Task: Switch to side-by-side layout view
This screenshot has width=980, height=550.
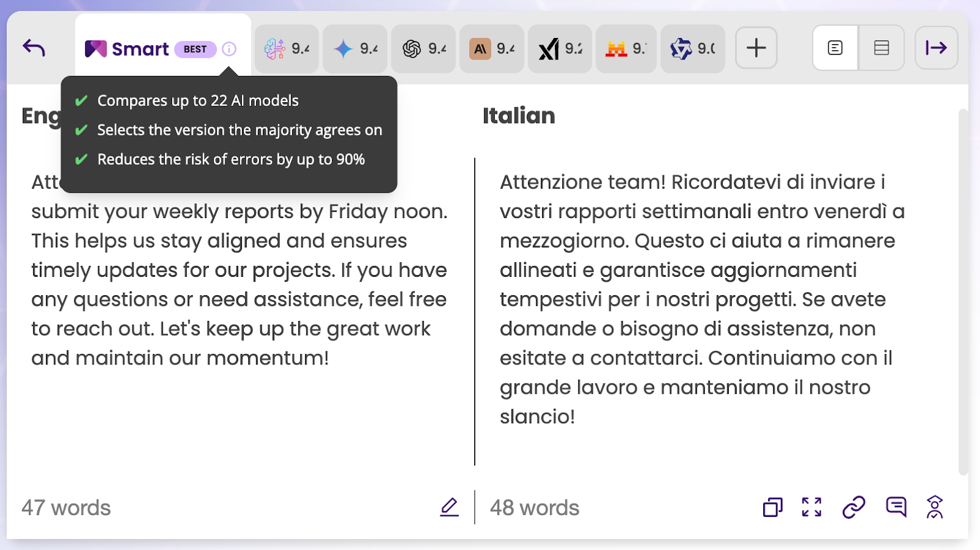Action: click(835, 48)
